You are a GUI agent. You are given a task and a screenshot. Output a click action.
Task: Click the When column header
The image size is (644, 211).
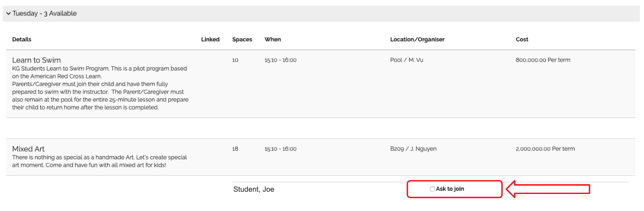tap(272, 39)
